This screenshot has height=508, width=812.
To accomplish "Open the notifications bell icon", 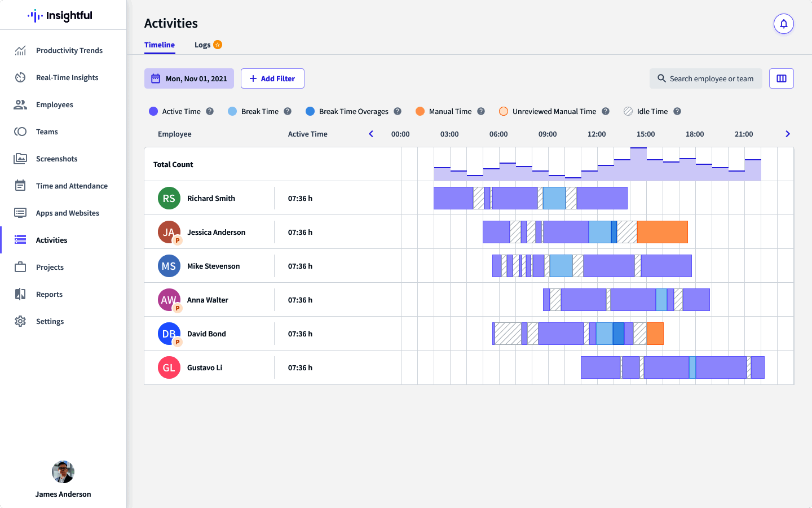I will pos(784,24).
